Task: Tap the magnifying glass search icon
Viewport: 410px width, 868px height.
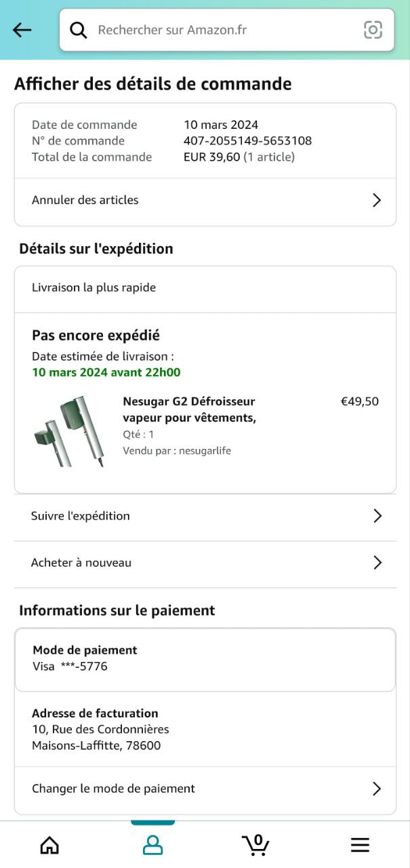Action: [x=79, y=30]
